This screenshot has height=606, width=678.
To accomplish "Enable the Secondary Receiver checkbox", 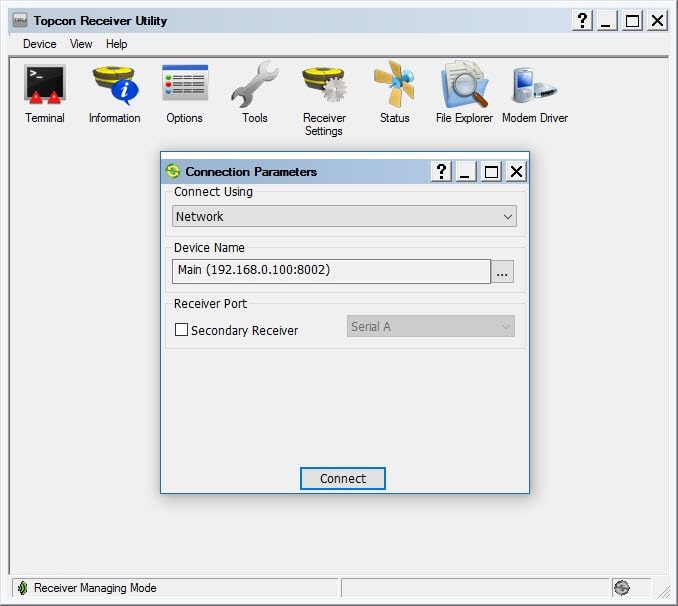I will (181, 330).
